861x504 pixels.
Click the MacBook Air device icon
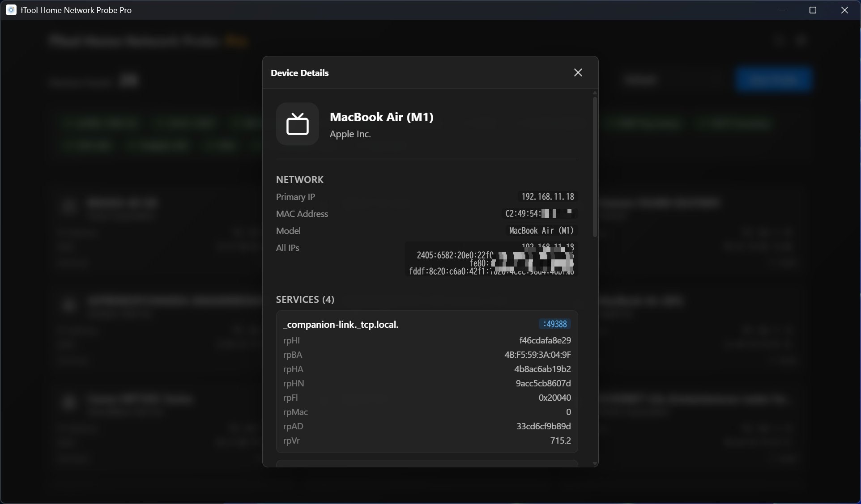tap(298, 124)
